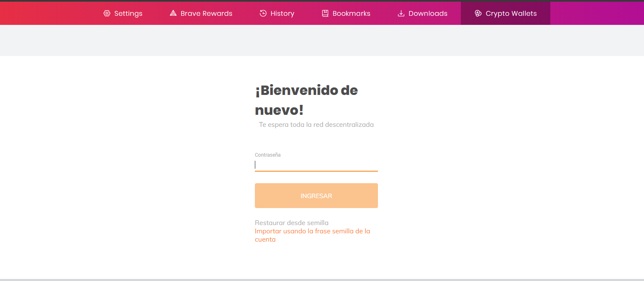Image resolution: width=644 pixels, height=281 pixels.
Task: Click Te espera toda la red descentralizada text
Action: pyautogui.click(x=316, y=125)
